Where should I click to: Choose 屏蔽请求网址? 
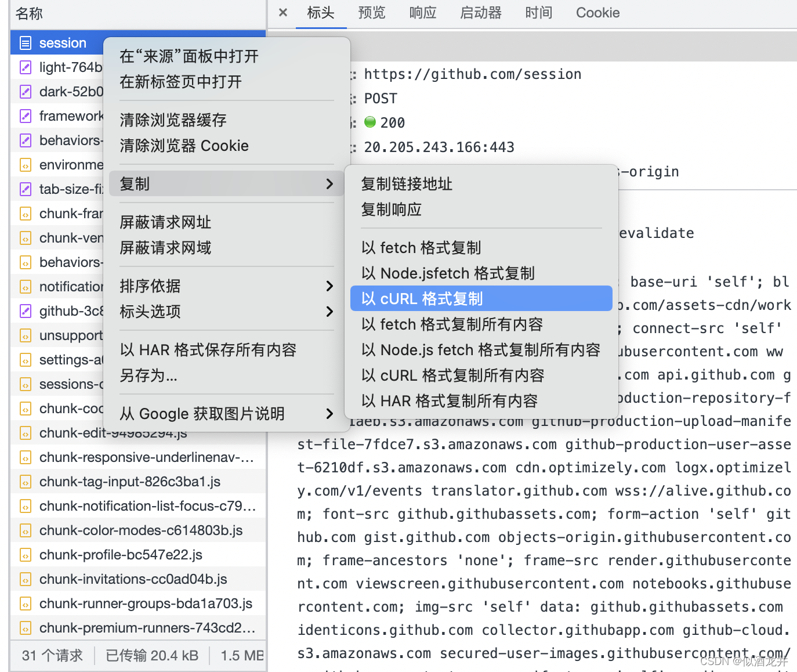227,222
